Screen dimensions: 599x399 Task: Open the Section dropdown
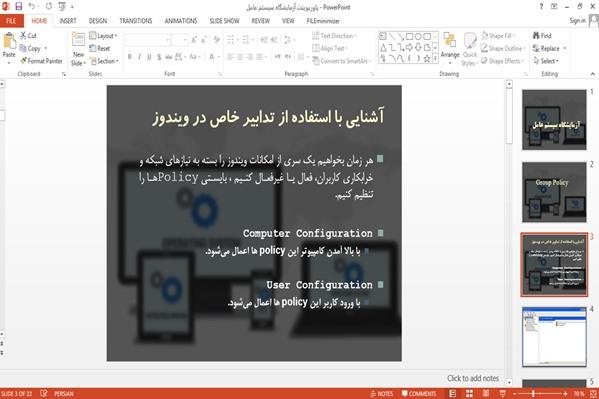pyautogui.click(x=104, y=61)
